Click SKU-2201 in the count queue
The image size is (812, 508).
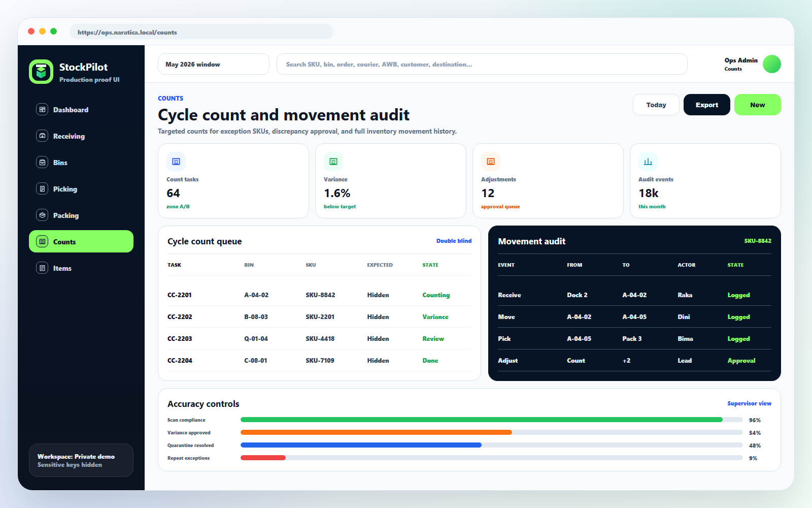click(x=320, y=317)
